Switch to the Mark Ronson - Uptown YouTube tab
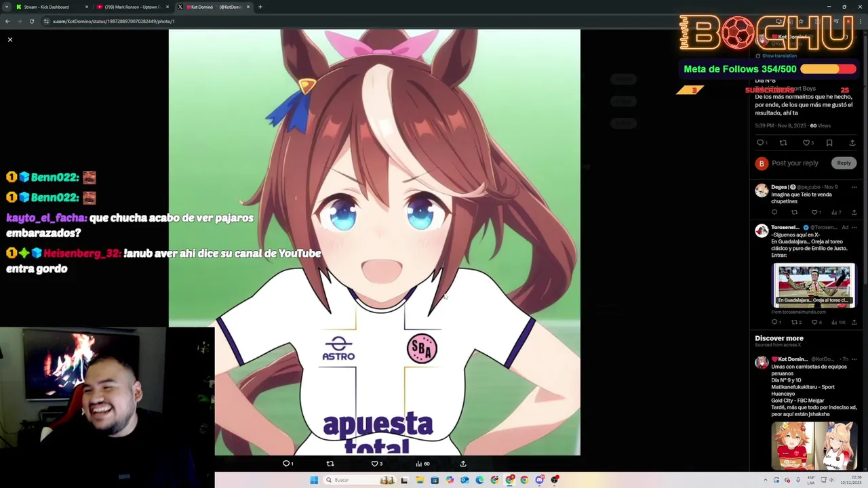 pyautogui.click(x=132, y=7)
